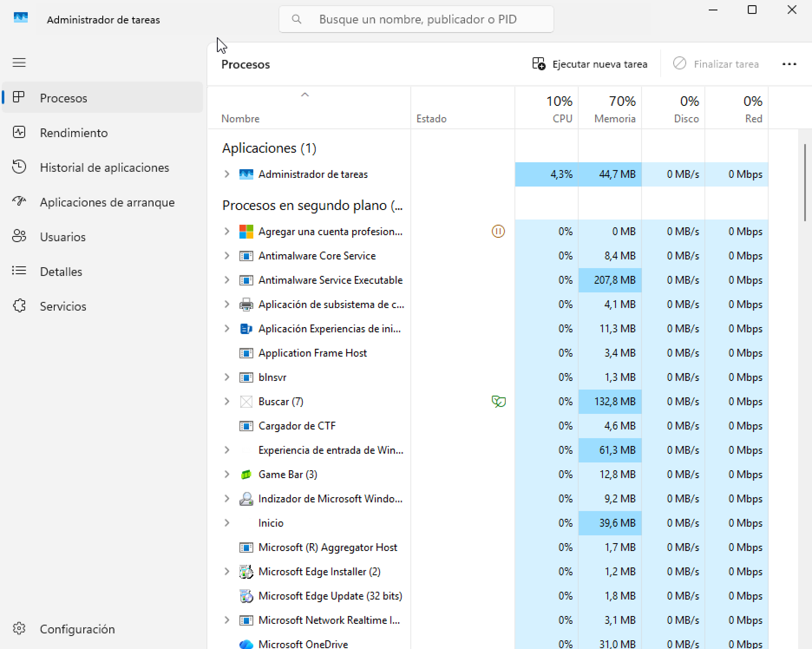Sort by Disco column header
The width and height of the screenshot is (812, 649).
[x=673, y=108]
